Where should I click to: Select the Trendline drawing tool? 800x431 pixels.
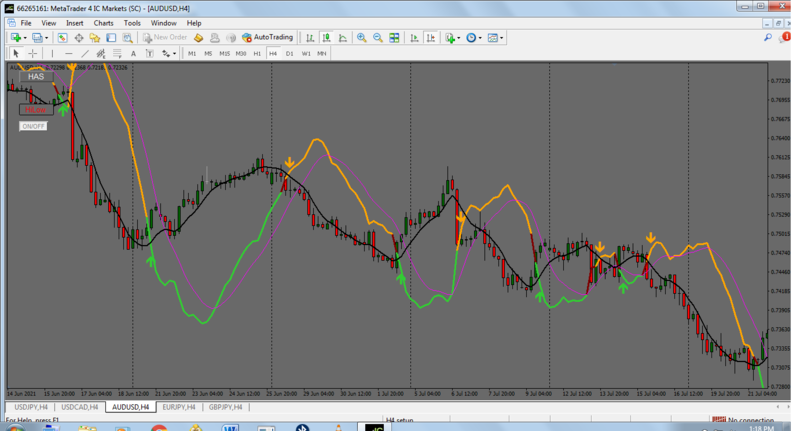(x=85, y=53)
